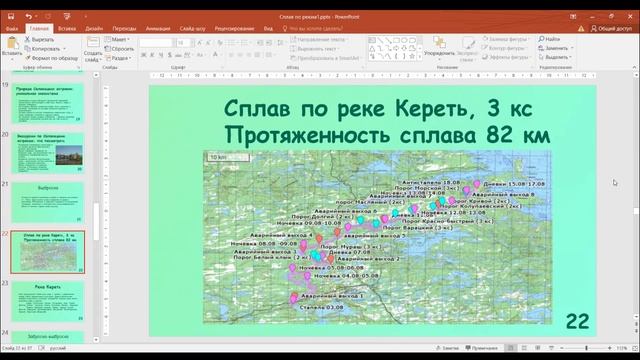This screenshot has width=640, height=360.
Task: Reset the slide with Сбросить
Action: tap(119, 49)
